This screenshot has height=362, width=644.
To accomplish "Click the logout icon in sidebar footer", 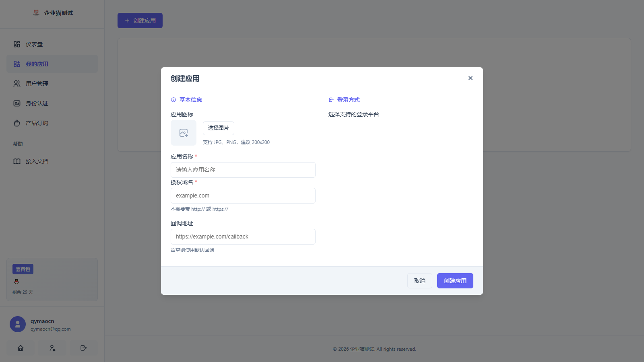I will (x=84, y=348).
